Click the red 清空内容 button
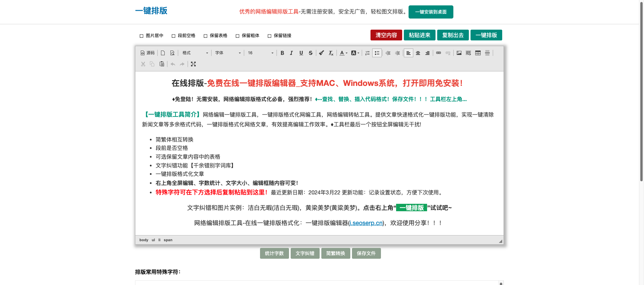Viewport: 644px width, 285px height. pos(386,35)
